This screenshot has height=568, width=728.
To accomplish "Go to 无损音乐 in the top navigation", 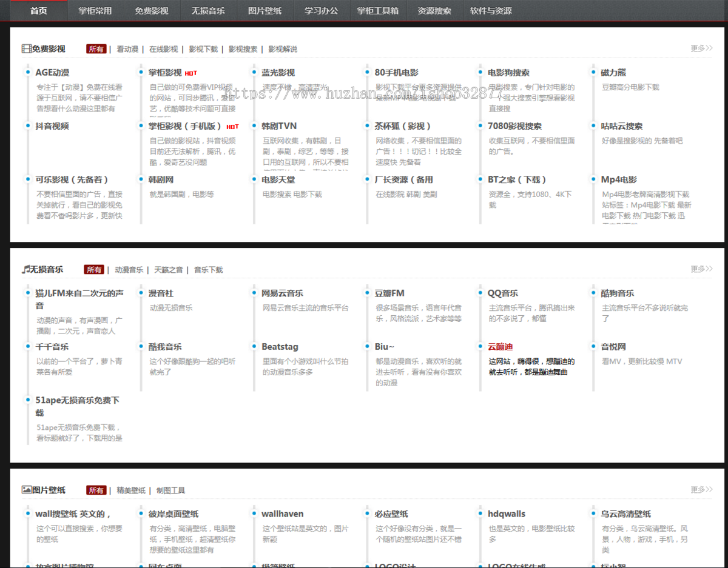I will 208,11.
